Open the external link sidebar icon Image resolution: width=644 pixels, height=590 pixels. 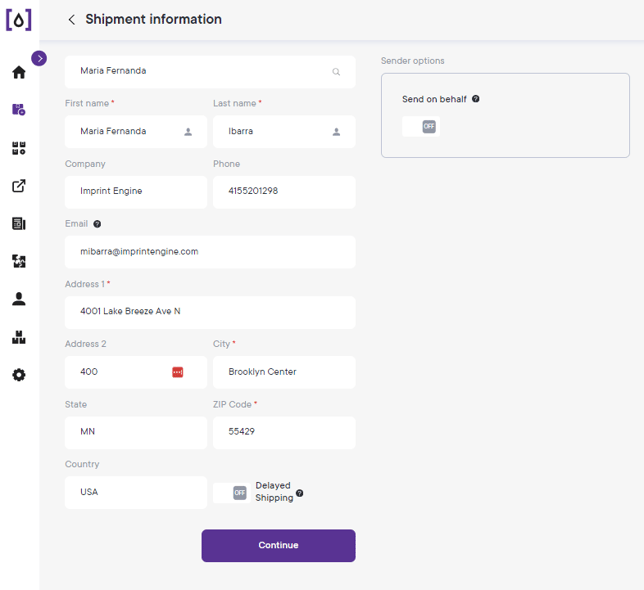tap(19, 186)
